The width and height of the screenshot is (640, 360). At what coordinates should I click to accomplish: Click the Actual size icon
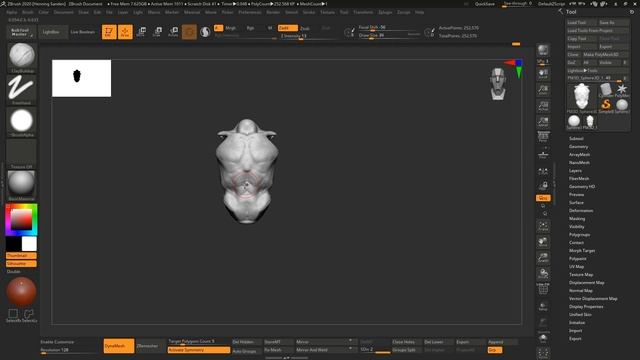pyautogui.click(x=543, y=106)
